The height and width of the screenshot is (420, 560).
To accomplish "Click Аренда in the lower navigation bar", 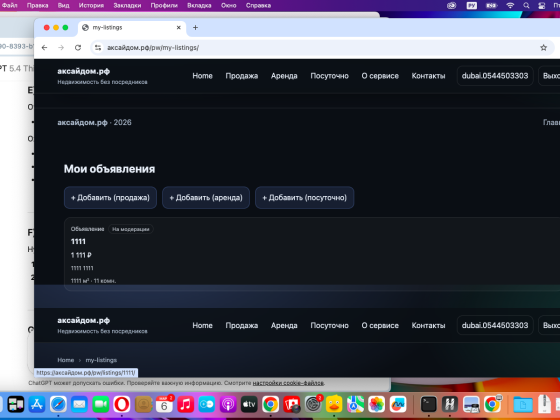I will click(284, 325).
